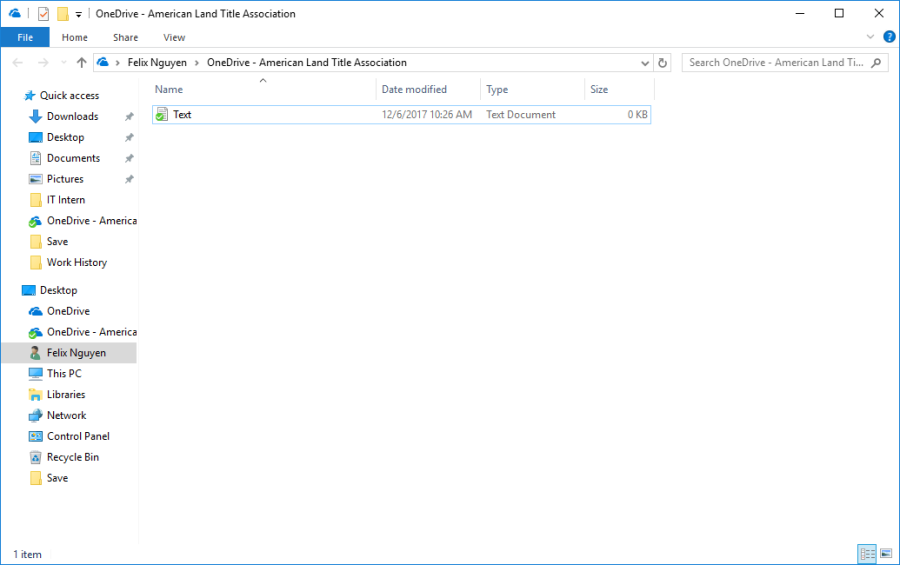Open the Work History folder
This screenshot has height=565, width=900.
(x=77, y=262)
